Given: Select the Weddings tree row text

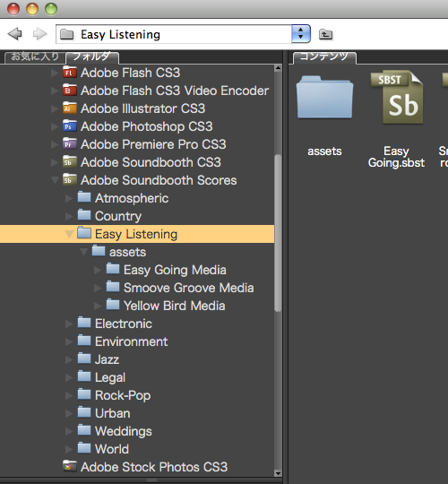Looking at the screenshot, I should click(x=124, y=431).
